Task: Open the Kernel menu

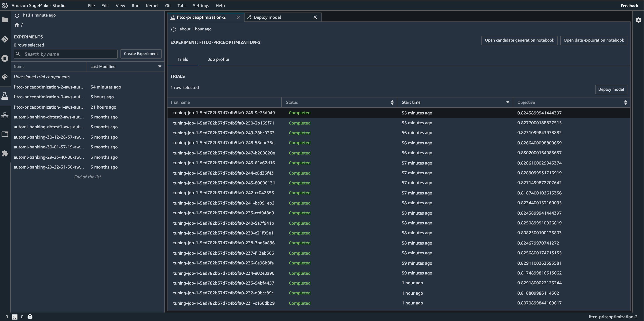Action: [x=152, y=6]
